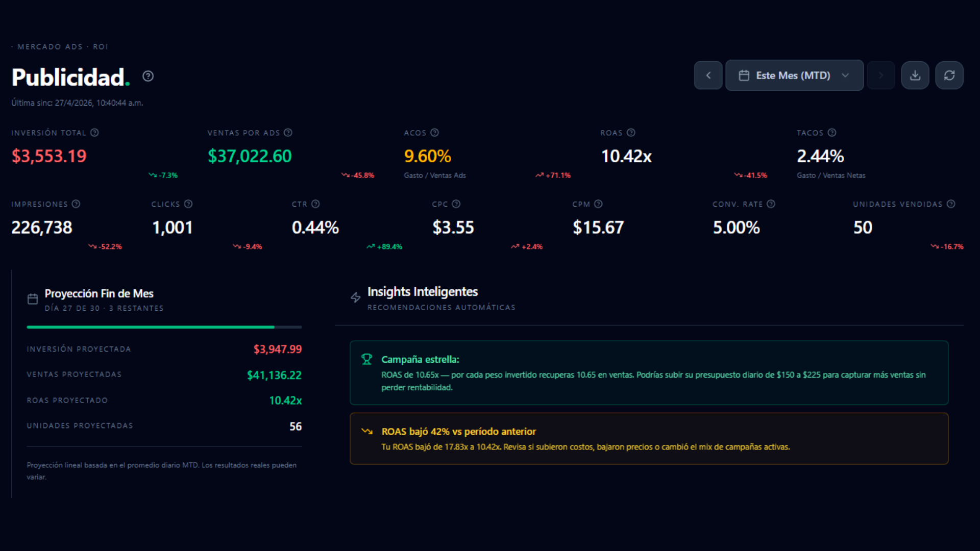Click the CPM help icon
Screen dimensions: 980x551
point(598,204)
